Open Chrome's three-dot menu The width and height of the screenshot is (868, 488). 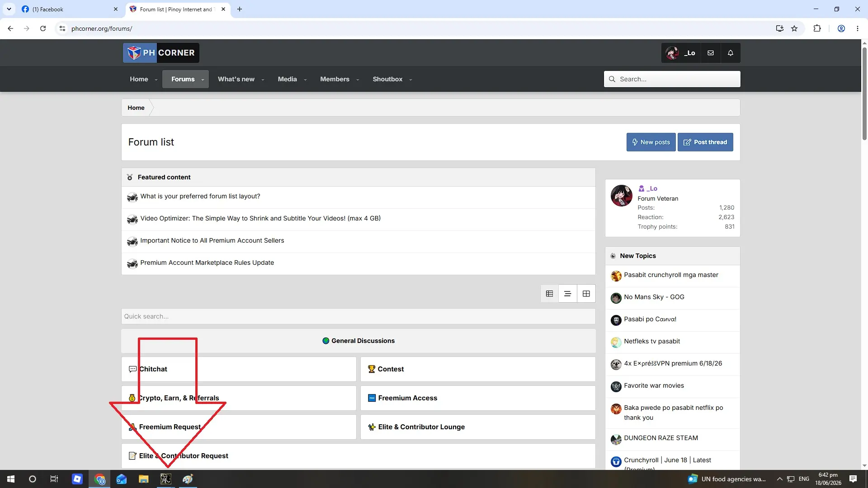point(858,28)
